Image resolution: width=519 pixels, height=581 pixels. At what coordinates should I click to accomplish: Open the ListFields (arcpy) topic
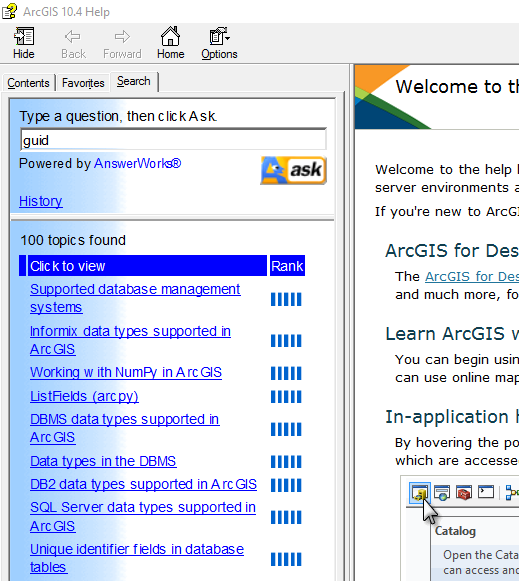click(84, 396)
